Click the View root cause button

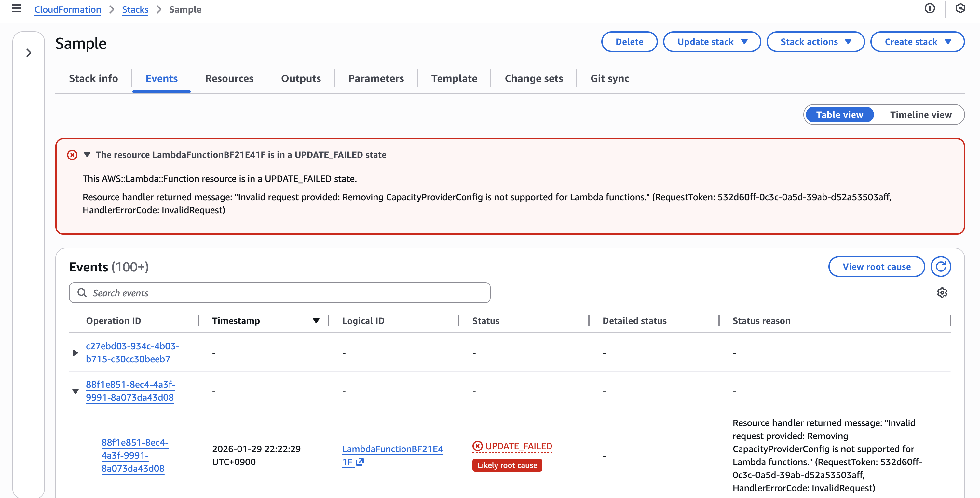pos(876,267)
